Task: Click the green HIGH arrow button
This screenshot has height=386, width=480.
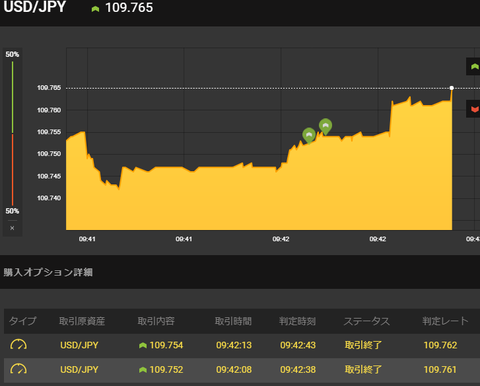Action: pos(473,67)
